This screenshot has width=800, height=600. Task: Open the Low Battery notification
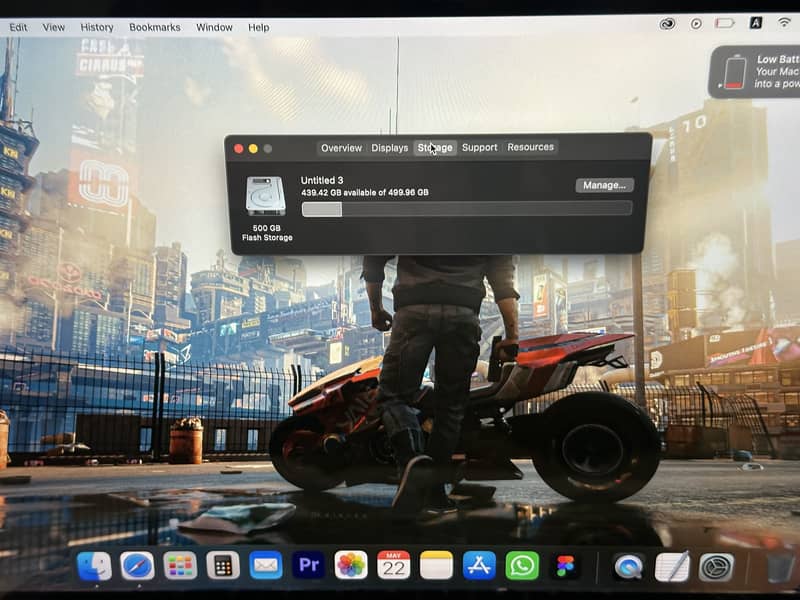(755, 72)
